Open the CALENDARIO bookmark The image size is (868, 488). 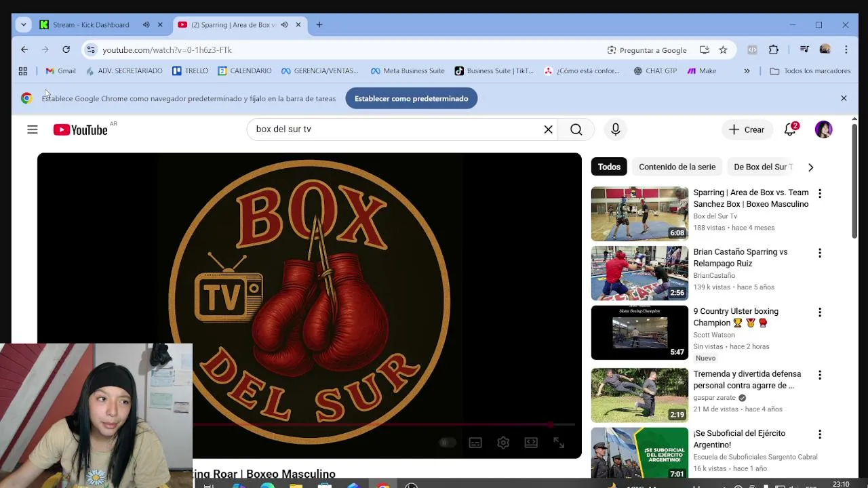(x=245, y=70)
